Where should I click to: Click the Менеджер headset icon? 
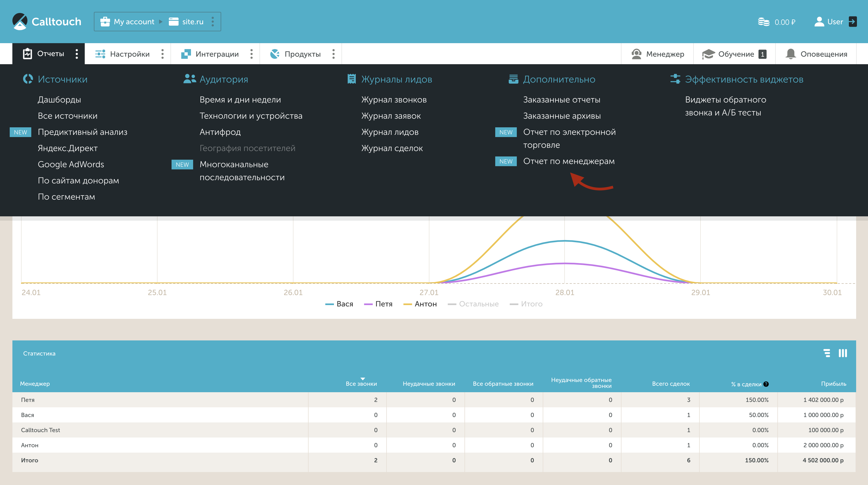click(636, 54)
